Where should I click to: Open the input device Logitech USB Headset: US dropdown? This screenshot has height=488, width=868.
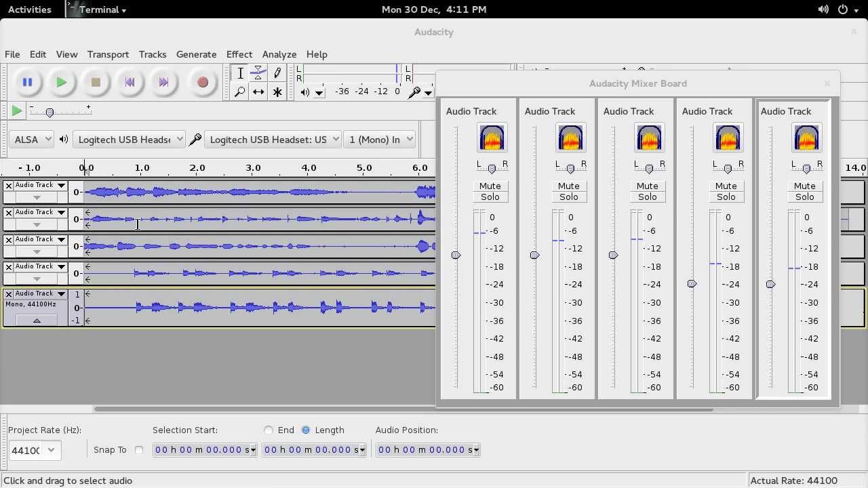[x=273, y=139]
